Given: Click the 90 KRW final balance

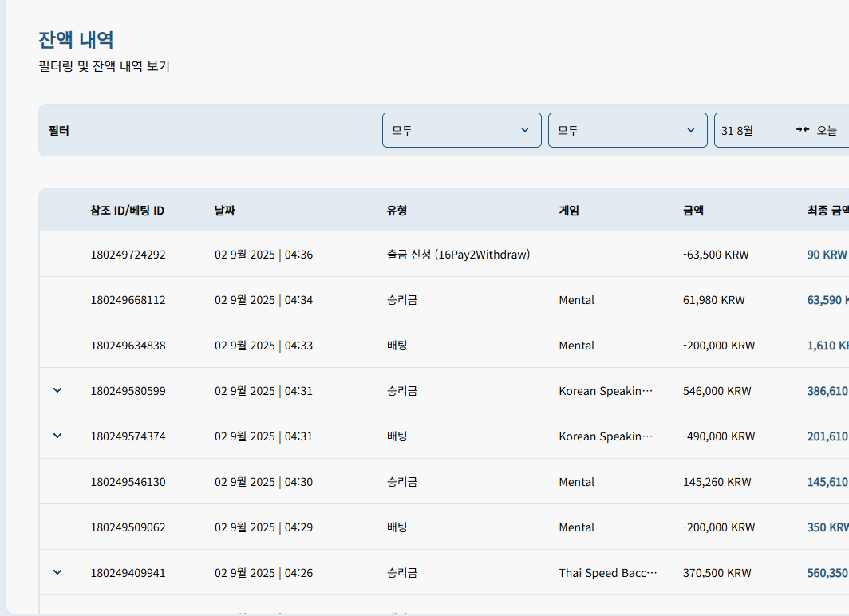Looking at the screenshot, I should pos(827,255).
